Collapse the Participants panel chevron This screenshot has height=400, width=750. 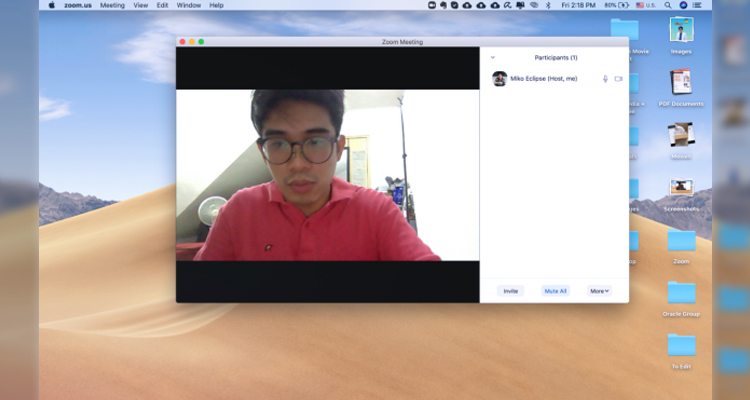pyautogui.click(x=493, y=57)
